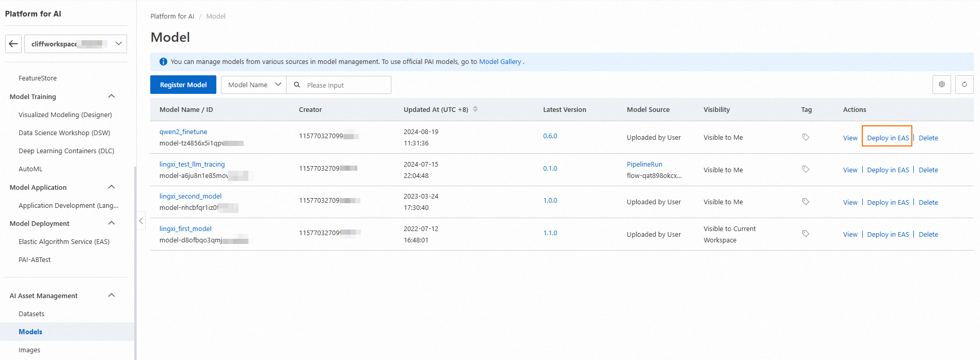Click the sidebar vertical scrollbar

(135, 263)
